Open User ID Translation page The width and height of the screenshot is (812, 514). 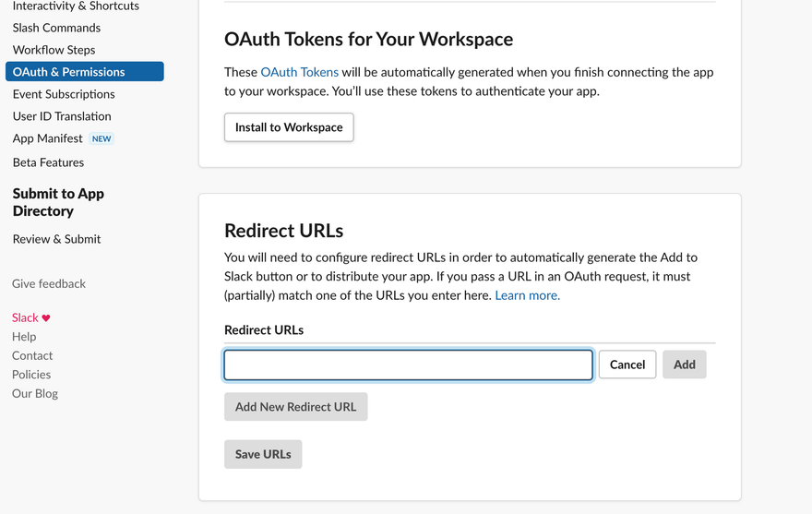62,116
